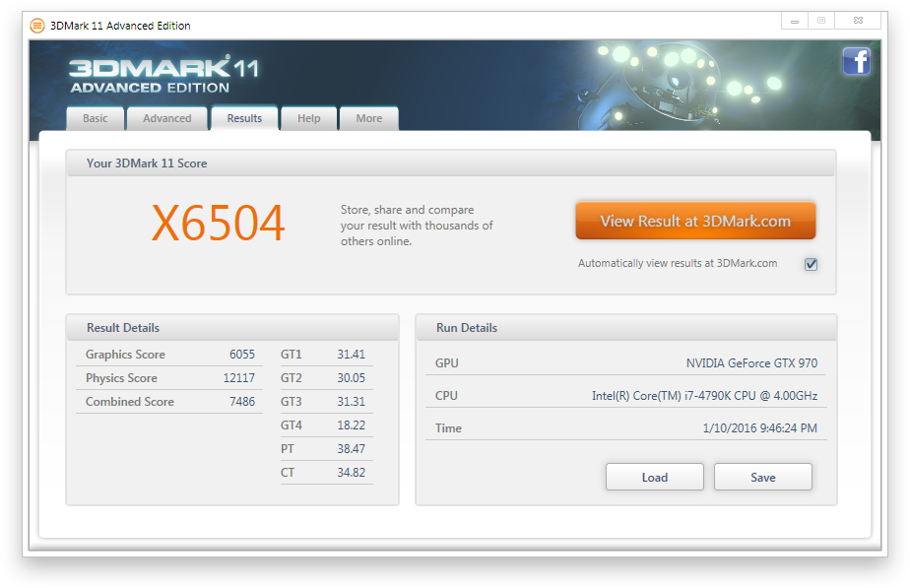This screenshot has width=910, height=588.
Task: Click the Your 3DMark 11 Score header
Action: [451, 163]
